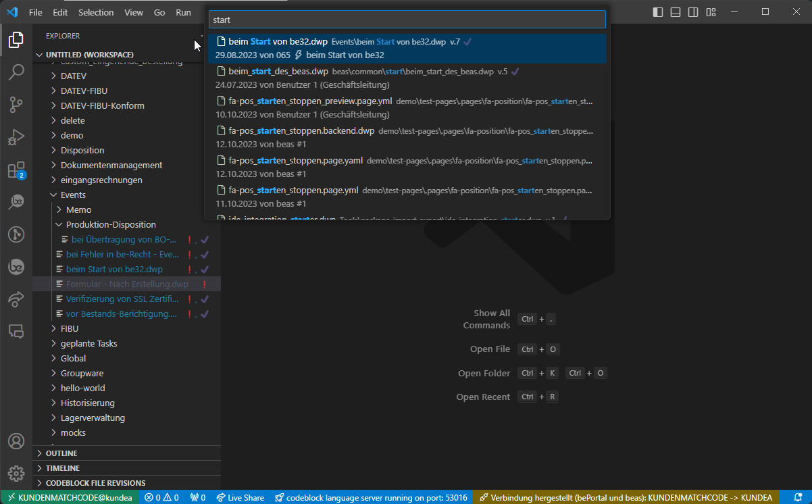The width and height of the screenshot is (812, 504).
Task: Click the notifications bell in status bar
Action: (798, 497)
